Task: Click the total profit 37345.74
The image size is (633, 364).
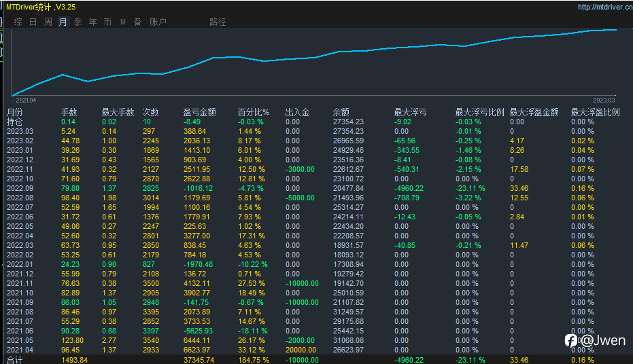Action: (199, 360)
